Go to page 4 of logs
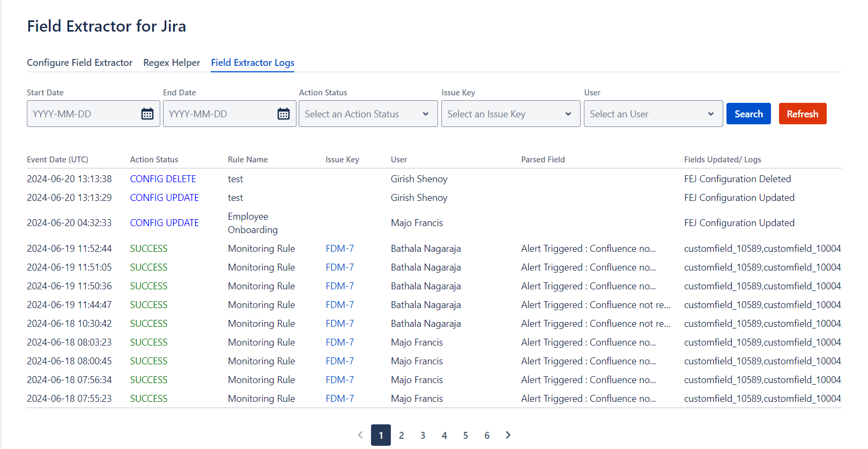 pos(444,435)
